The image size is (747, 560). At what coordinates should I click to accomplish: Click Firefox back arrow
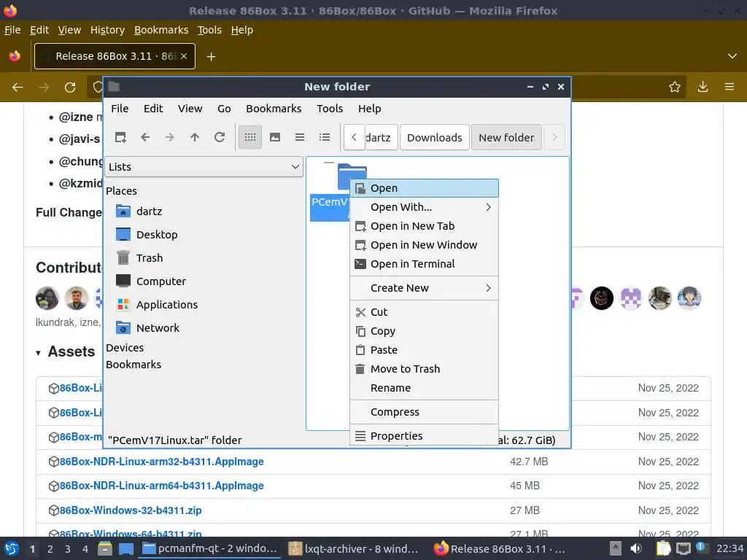pyautogui.click(x=18, y=87)
